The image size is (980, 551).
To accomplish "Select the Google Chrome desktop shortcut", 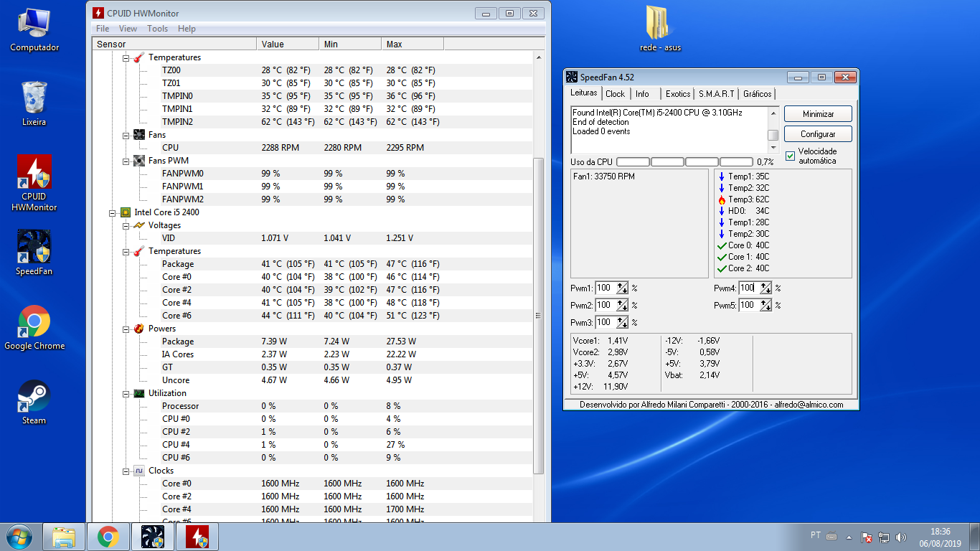I will pos(34,328).
